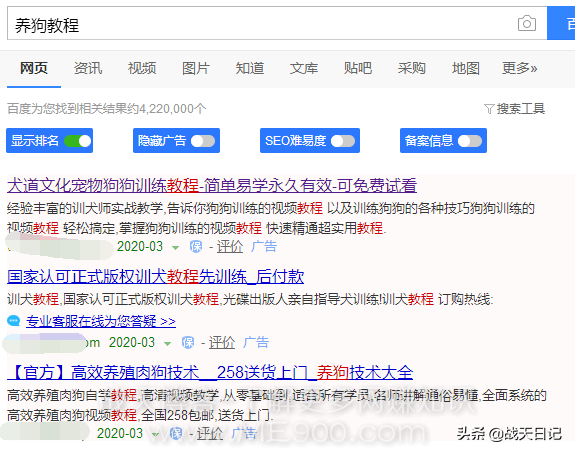Click the blue chat bubble icon
This screenshot has width=575, height=454.
pos(14,321)
